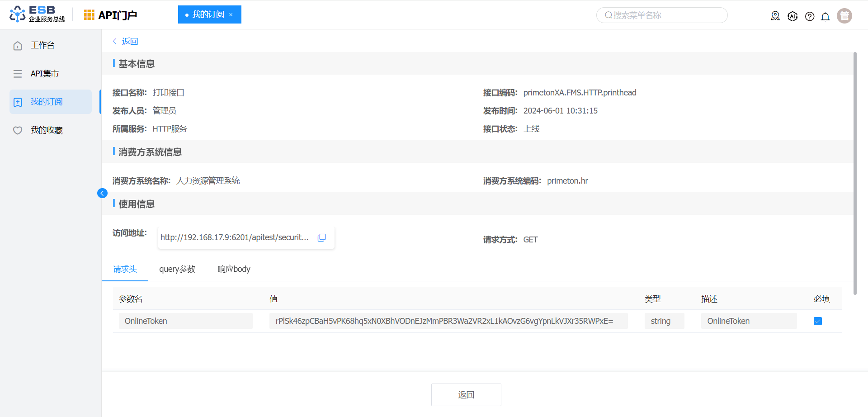Viewport: 868px width, 417px height.
Task: Open the user avatar menu
Action: point(844,16)
